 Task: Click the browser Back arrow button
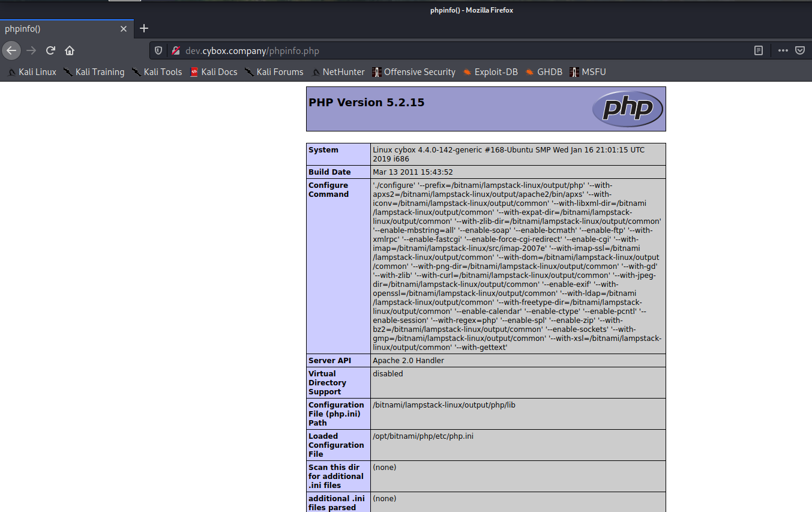point(11,50)
